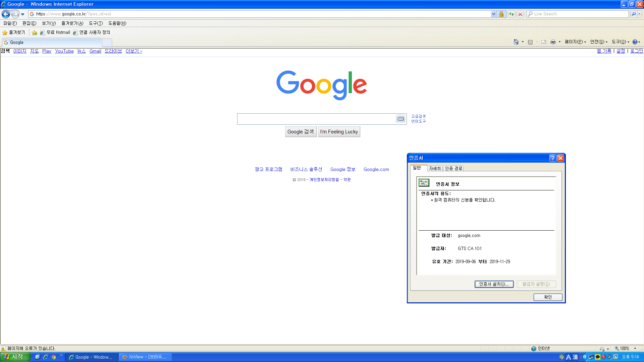This screenshot has width=644, height=362.
Task: Open the 고급검색 advanced search link
Action: click(x=418, y=116)
